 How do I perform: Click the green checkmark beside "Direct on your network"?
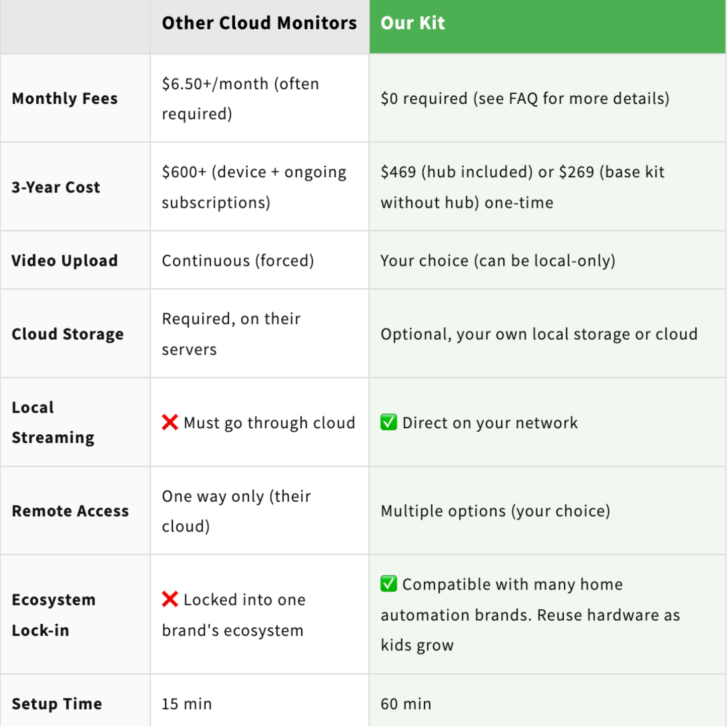[x=388, y=422]
